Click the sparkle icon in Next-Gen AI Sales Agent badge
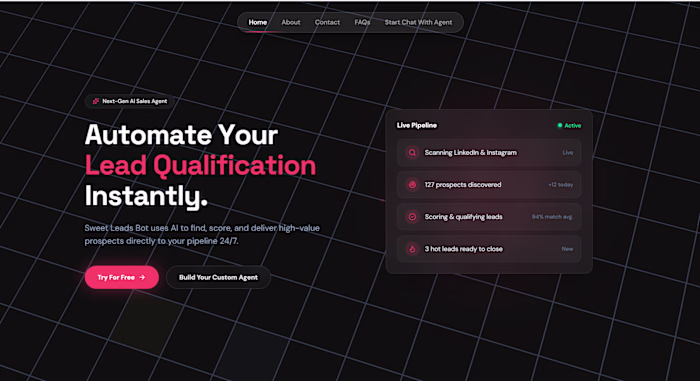Image resolution: width=700 pixels, height=381 pixels. [96, 101]
